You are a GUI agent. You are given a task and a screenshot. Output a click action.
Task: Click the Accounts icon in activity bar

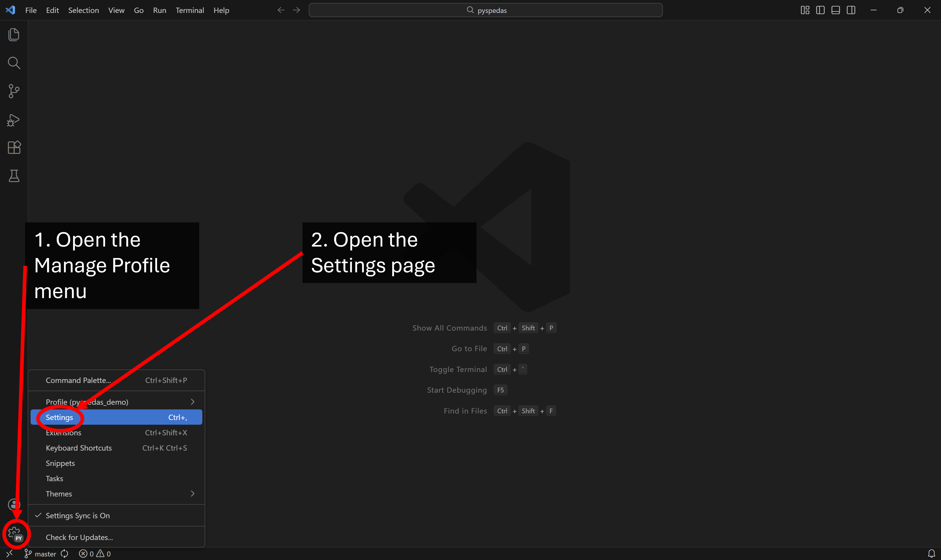[x=14, y=505]
